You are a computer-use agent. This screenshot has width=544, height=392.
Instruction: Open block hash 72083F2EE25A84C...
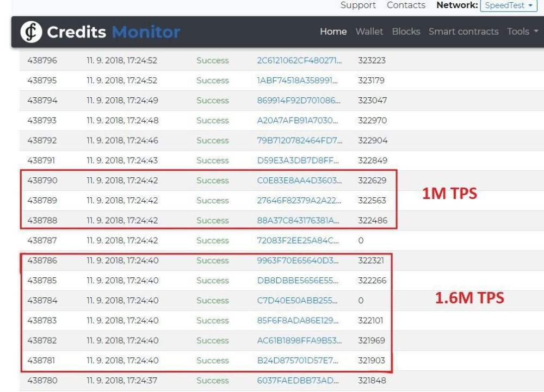coord(298,240)
